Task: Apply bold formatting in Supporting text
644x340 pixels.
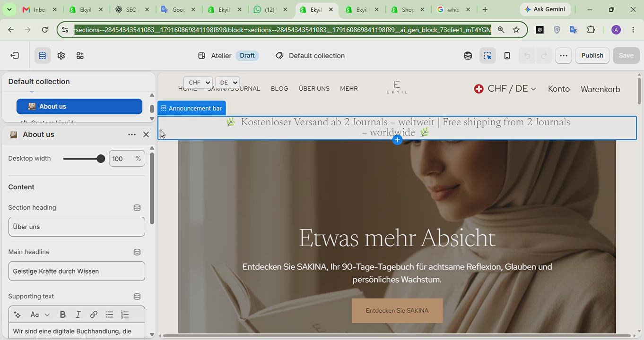Action: pos(62,314)
